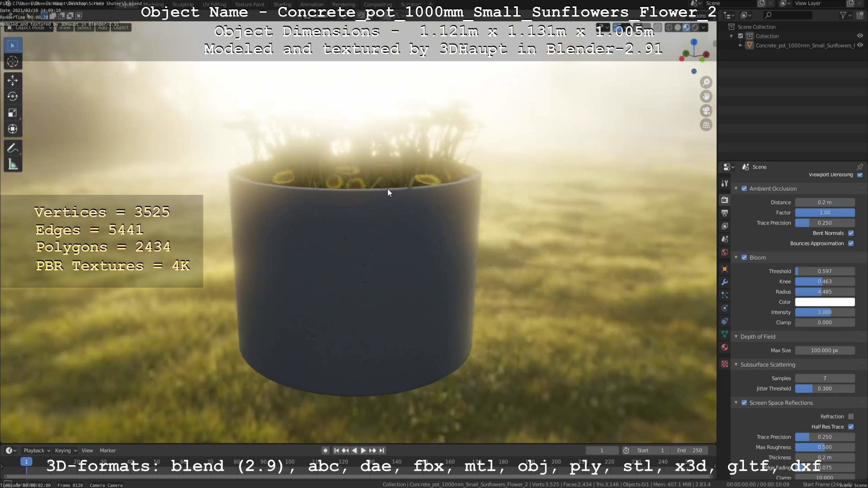Open the Keying menu in timeline
868x488 pixels.
[66, 450]
